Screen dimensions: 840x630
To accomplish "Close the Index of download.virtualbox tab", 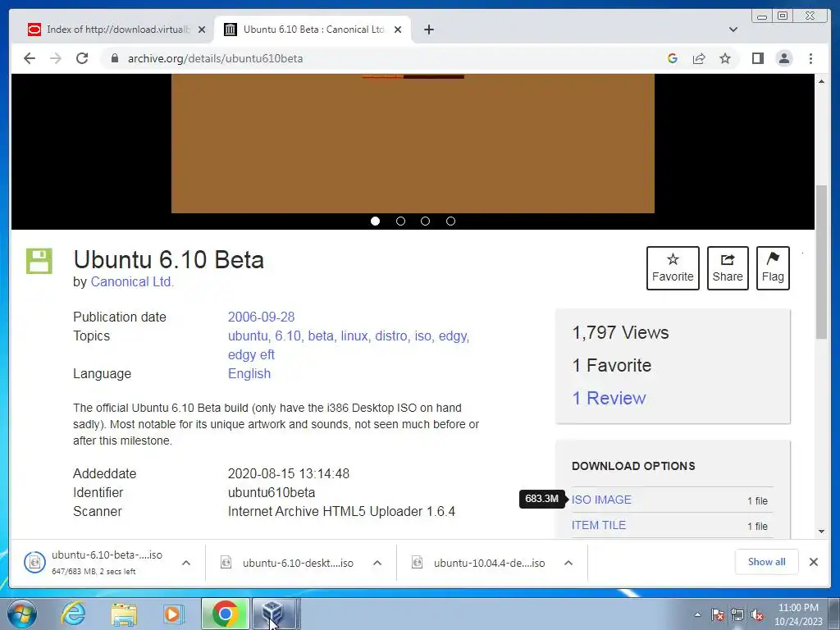I will point(202,30).
